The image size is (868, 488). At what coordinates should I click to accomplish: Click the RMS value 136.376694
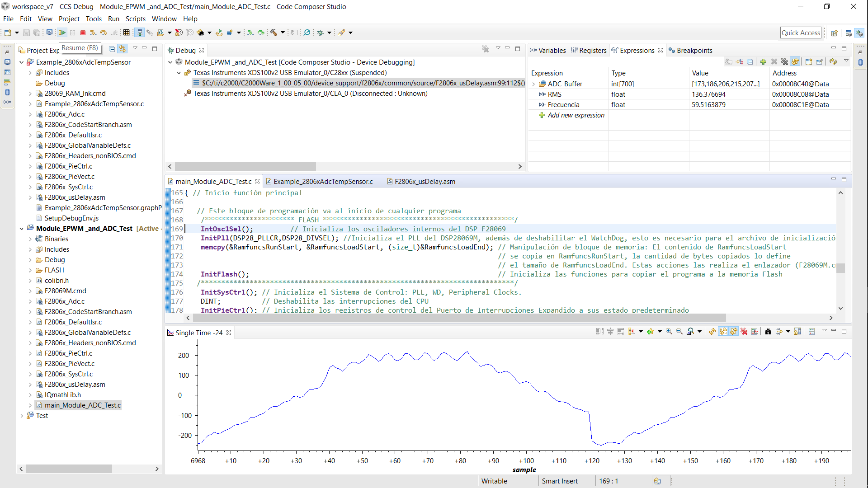click(708, 94)
